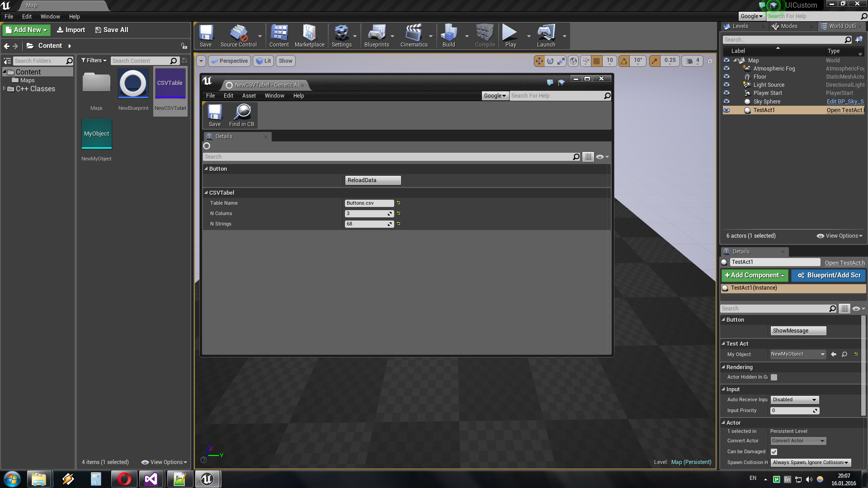The width and height of the screenshot is (868, 488).
Task: Open Spawn Collision Handling dropdown
Action: pyautogui.click(x=811, y=463)
